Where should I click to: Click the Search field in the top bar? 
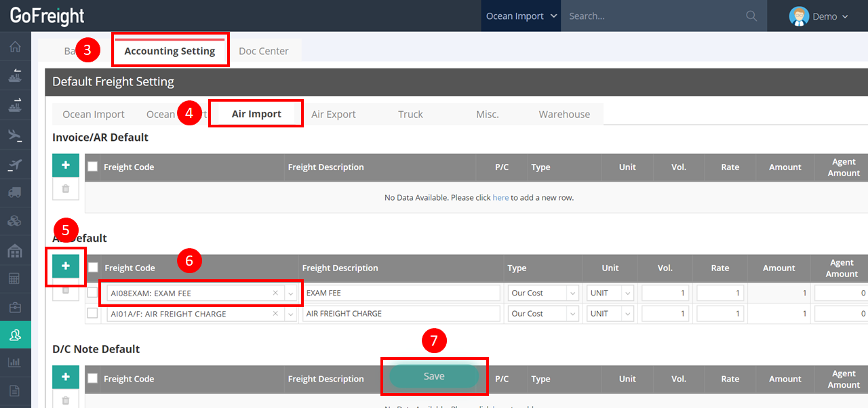658,16
